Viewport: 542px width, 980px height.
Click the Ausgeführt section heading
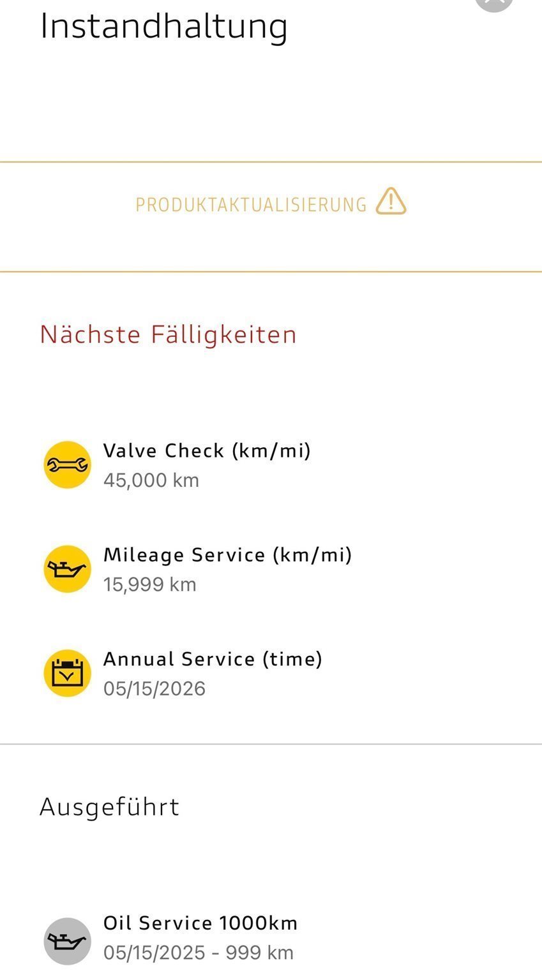click(109, 806)
